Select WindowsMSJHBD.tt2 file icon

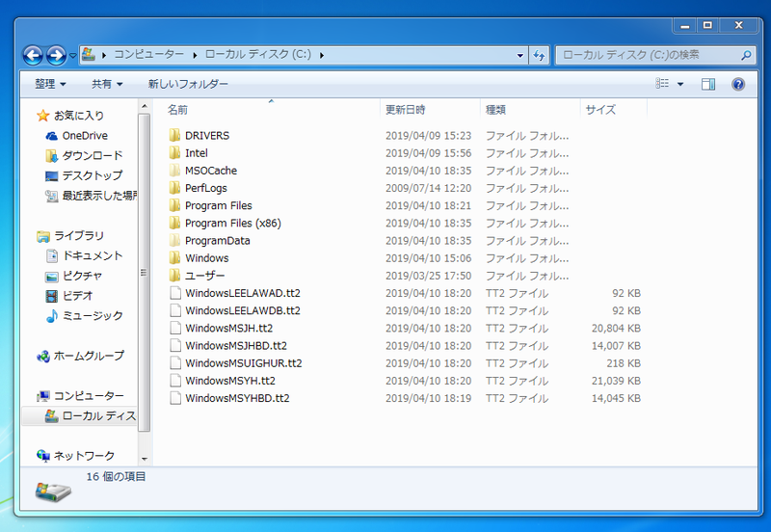click(x=175, y=346)
